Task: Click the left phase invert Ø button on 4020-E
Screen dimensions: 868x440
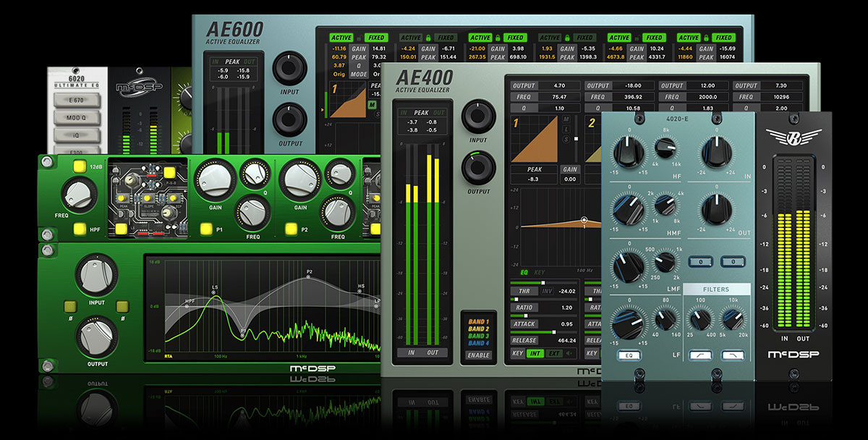Action: click(x=702, y=261)
